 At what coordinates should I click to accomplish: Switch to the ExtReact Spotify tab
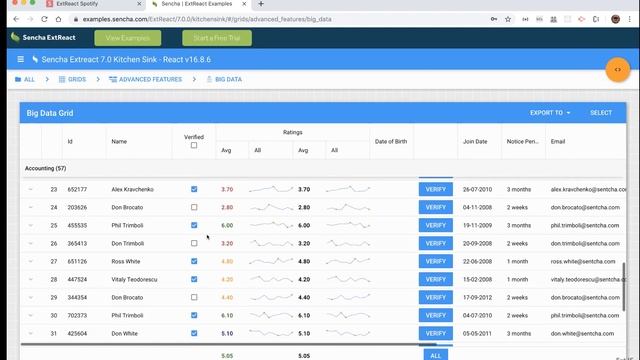pos(94,4)
